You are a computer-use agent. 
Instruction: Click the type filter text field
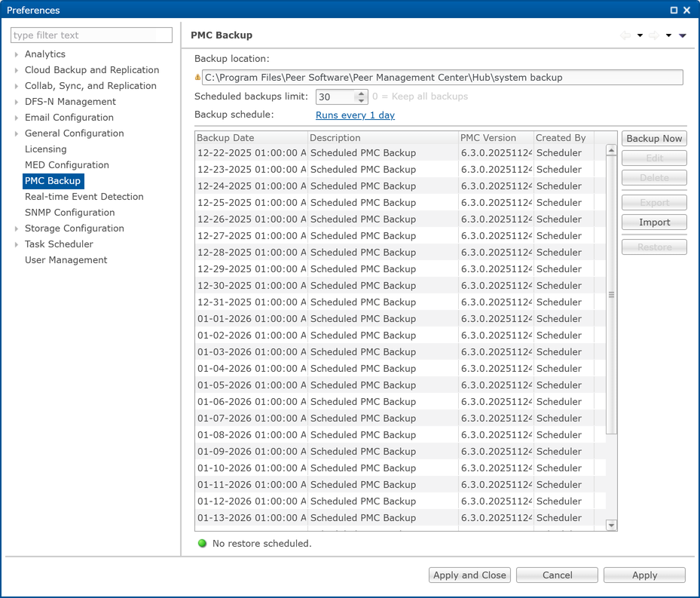(91, 35)
